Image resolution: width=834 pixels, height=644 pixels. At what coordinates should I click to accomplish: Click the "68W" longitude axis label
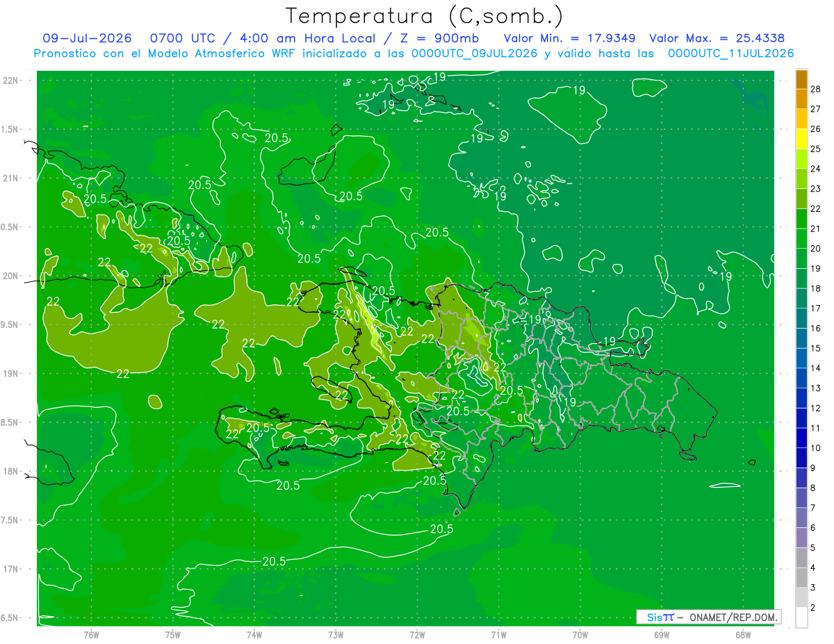[x=743, y=634]
